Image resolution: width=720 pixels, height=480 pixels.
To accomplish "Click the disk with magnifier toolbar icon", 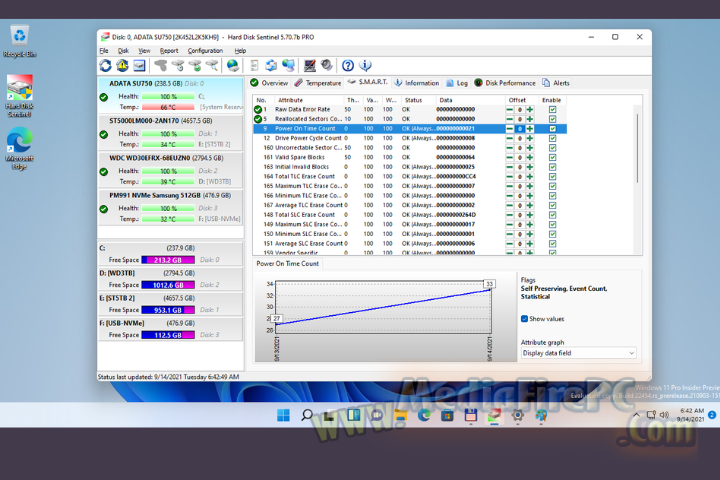I will pos(212,66).
